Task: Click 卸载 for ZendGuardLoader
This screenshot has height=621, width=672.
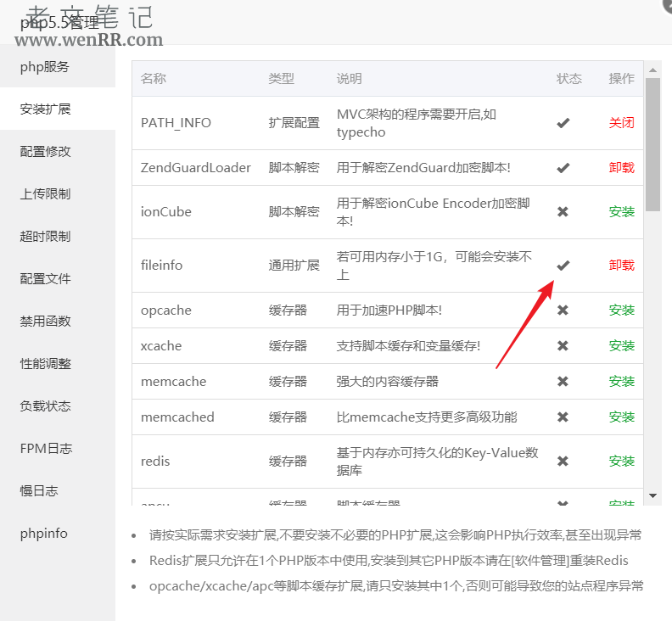Action: point(621,168)
